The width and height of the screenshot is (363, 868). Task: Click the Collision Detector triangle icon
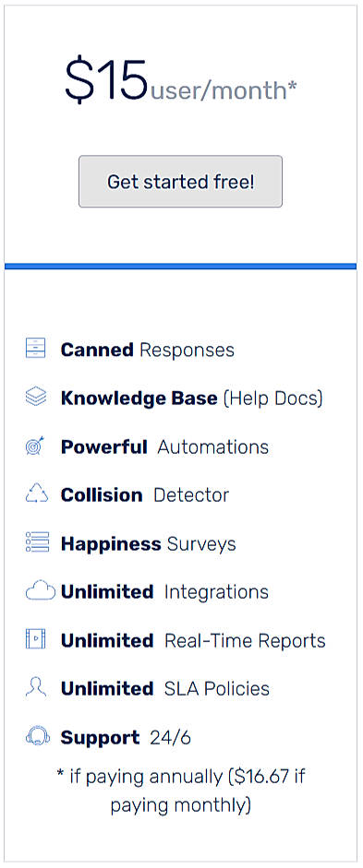pyautogui.click(x=37, y=493)
